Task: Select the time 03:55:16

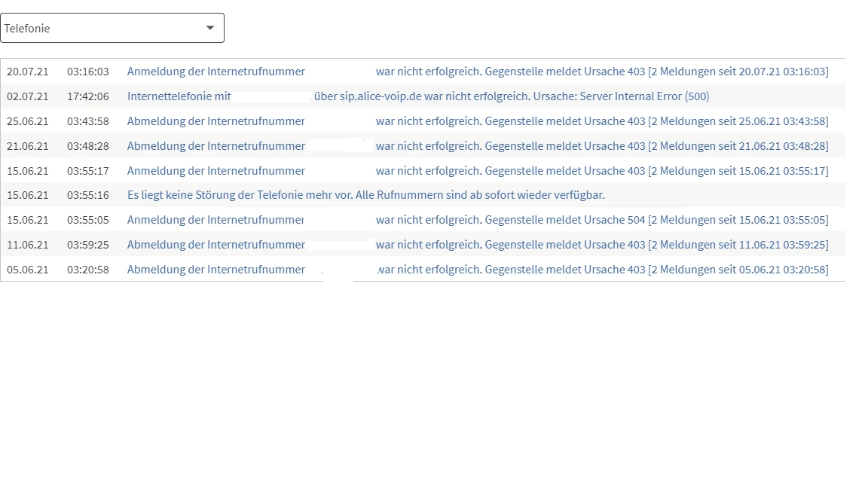Action: point(88,195)
